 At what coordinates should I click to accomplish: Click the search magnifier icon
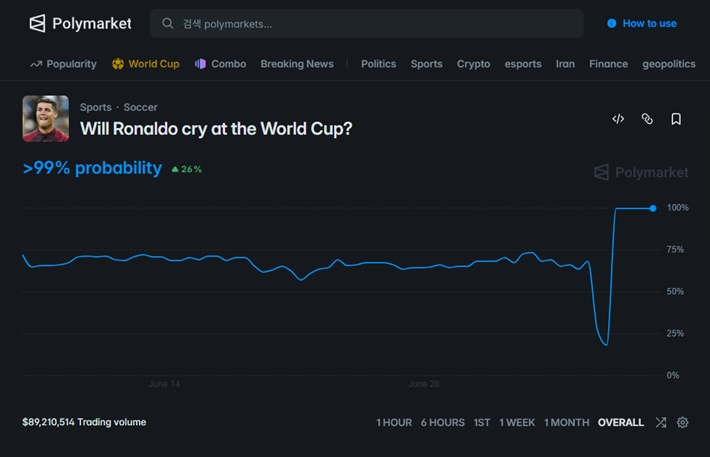tap(168, 24)
